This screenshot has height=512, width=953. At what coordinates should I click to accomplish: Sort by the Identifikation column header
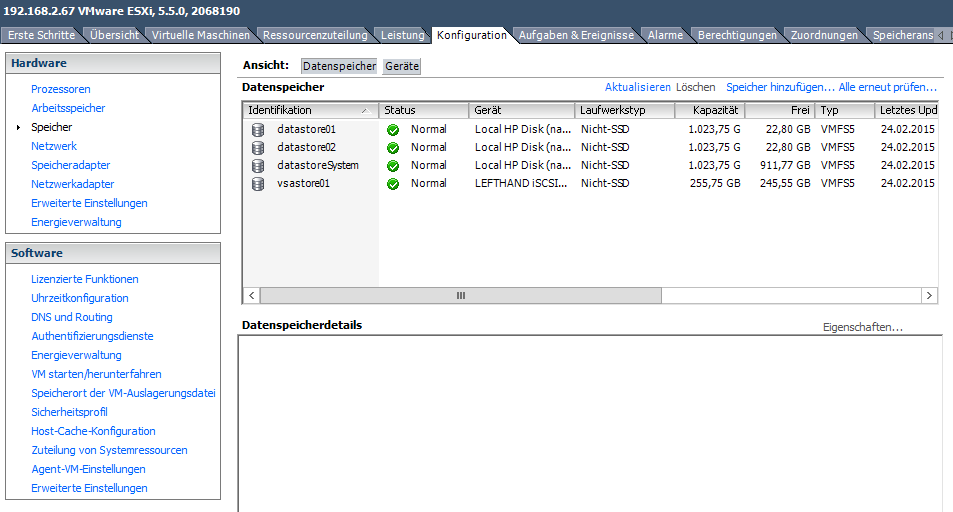300,110
